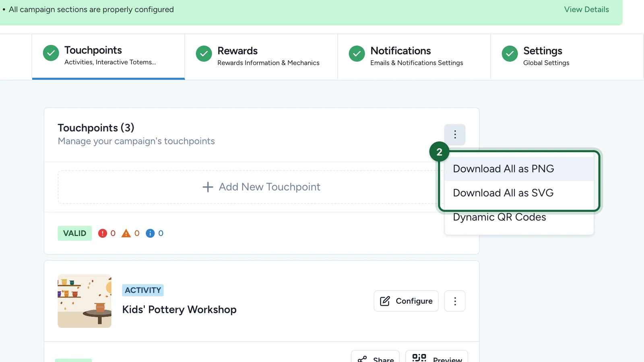Viewport: 644px width, 362px height.
Task: Click Add New Touchpoint
Action: pyautogui.click(x=262, y=187)
